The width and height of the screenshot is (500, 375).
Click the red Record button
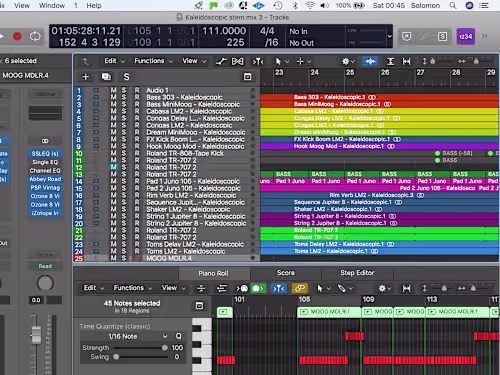17,36
